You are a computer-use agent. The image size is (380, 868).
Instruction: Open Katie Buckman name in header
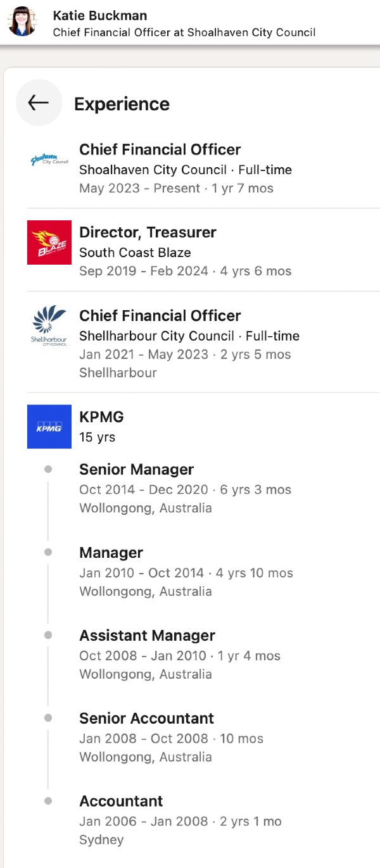click(x=100, y=15)
